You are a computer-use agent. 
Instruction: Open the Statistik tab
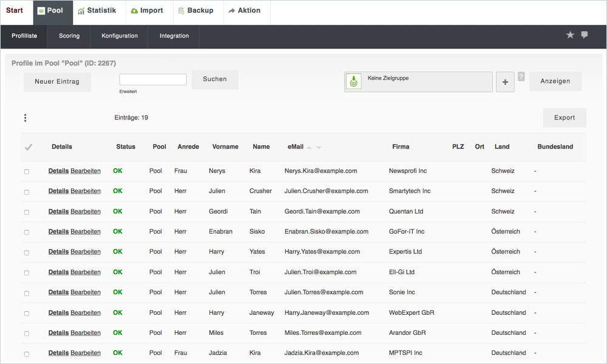coord(97,11)
